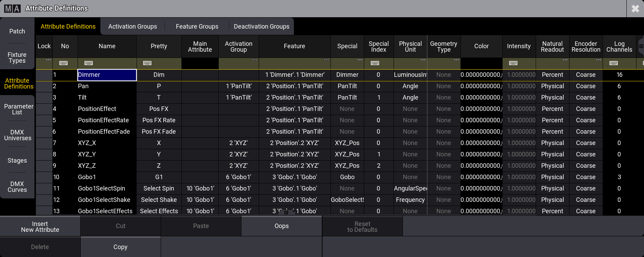Switch to the Feature Groups tab
This screenshot has width=644, height=257.
pos(197,27)
